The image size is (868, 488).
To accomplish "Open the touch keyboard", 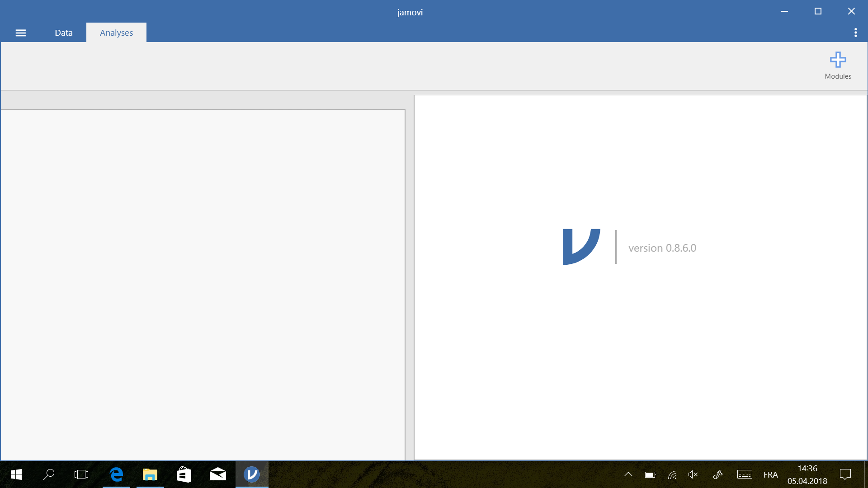I will coord(745,474).
